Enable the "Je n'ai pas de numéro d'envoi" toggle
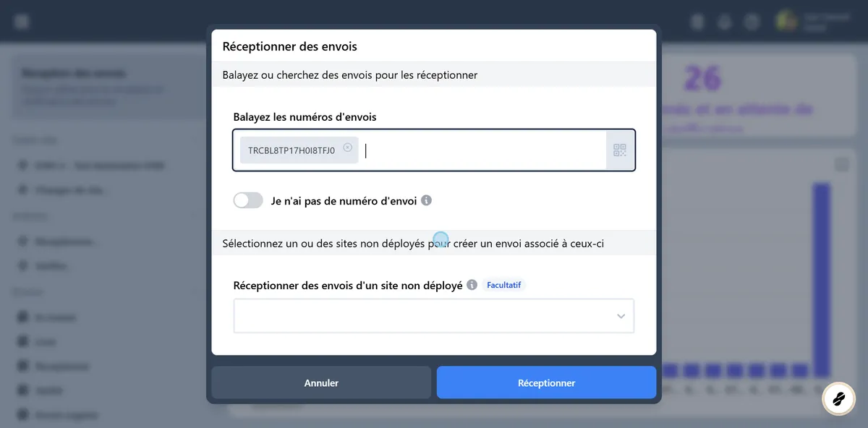The width and height of the screenshot is (868, 428). tap(248, 200)
